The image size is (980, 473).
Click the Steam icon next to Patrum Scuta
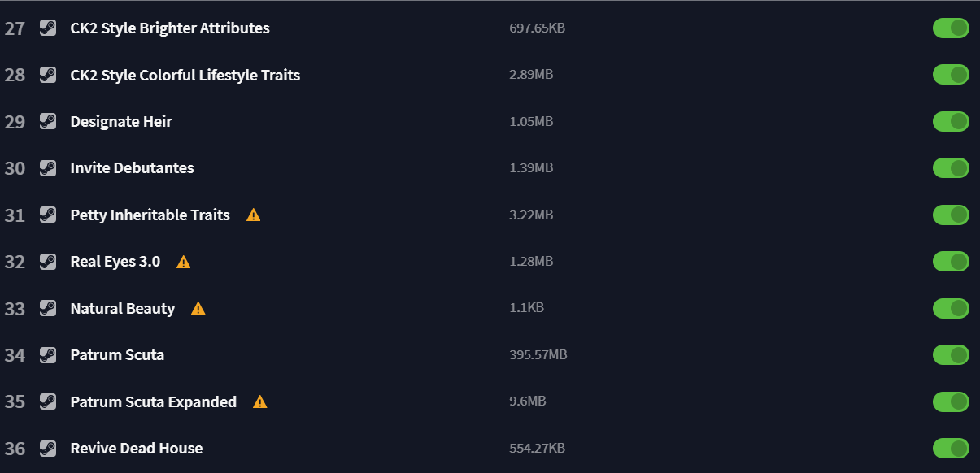[x=48, y=354]
